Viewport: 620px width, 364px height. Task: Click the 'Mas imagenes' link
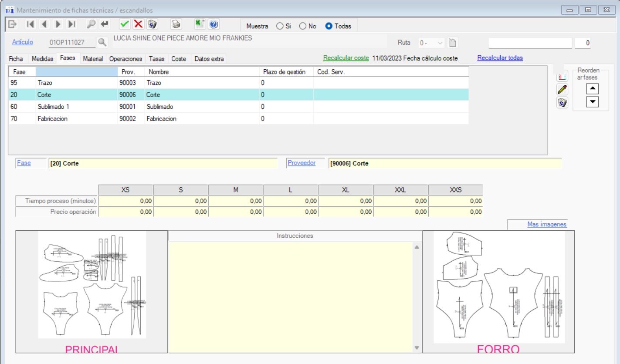(546, 224)
